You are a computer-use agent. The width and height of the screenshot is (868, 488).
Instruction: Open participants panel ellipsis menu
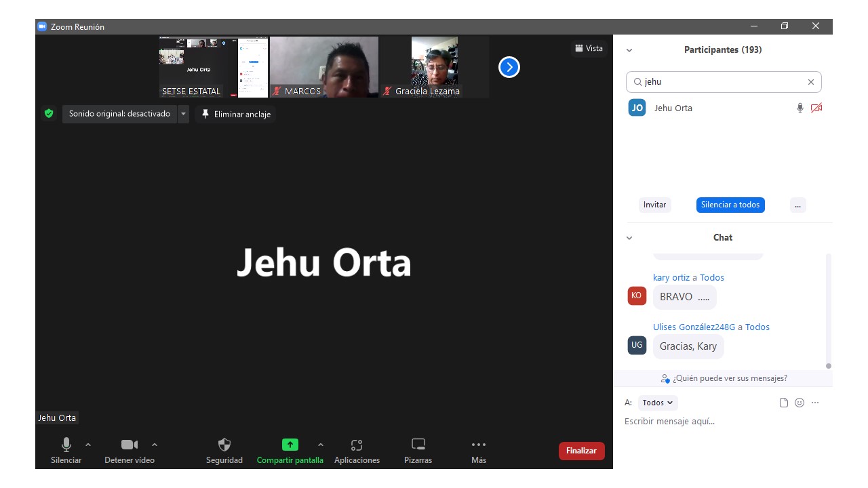pyautogui.click(x=798, y=205)
